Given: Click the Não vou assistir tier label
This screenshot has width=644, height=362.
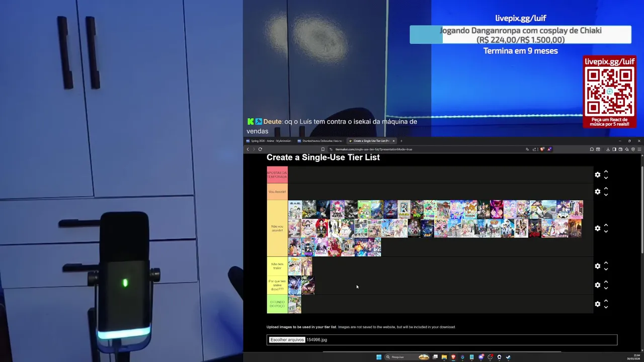Looking at the screenshot, I should [277, 228].
